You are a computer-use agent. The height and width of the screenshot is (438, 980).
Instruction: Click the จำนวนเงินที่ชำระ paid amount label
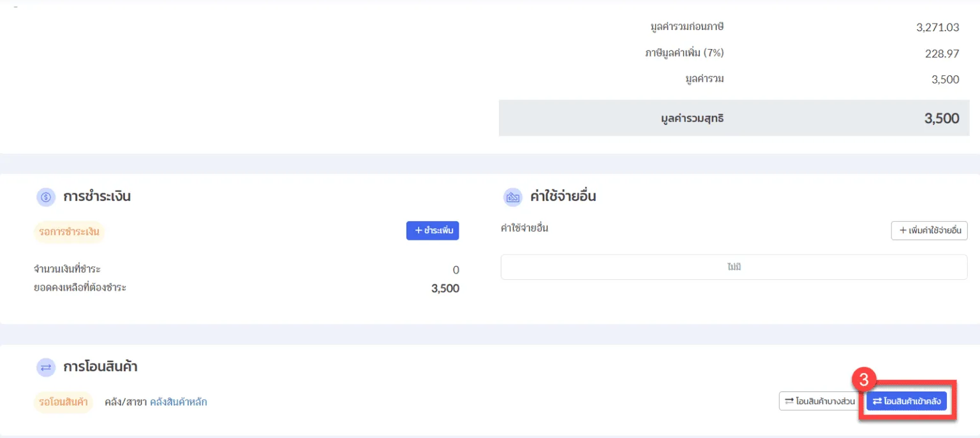pyautogui.click(x=67, y=269)
